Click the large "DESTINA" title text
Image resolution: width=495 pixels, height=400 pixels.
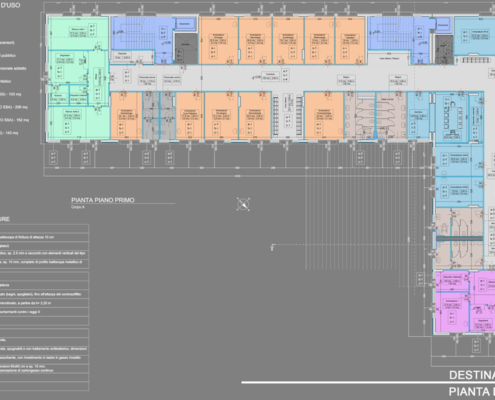(x=472, y=375)
